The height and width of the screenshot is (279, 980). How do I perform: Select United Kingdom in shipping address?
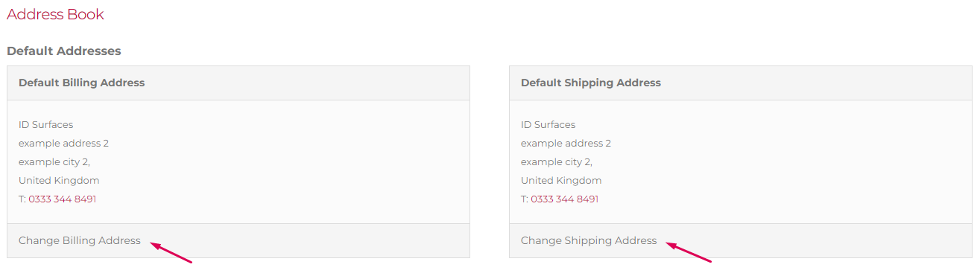[x=561, y=180]
